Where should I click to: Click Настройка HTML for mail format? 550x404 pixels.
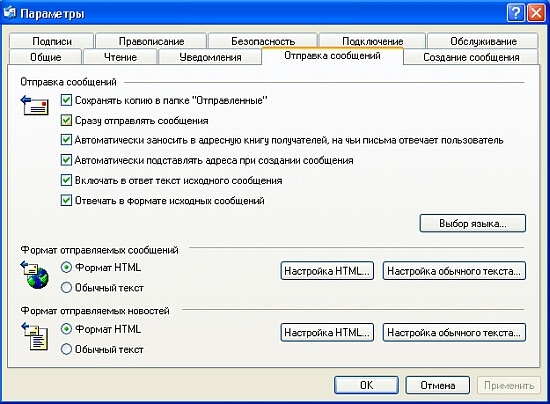coord(327,271)
